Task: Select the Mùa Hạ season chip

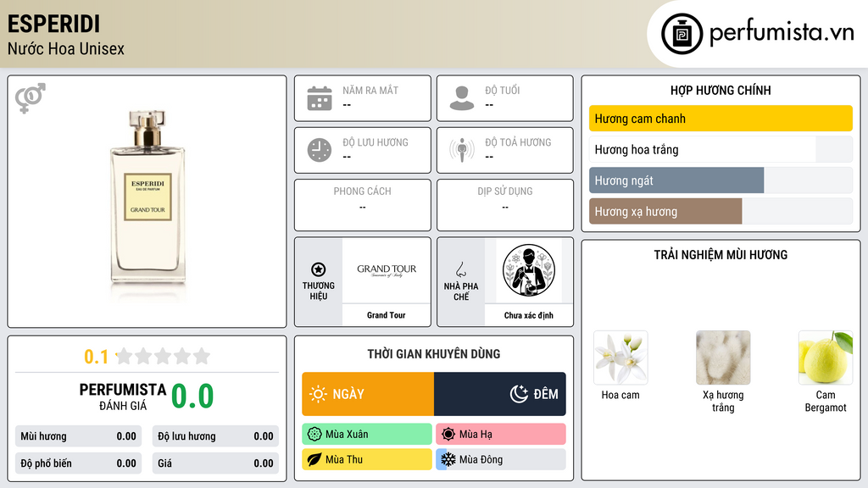Action: pos(501,435)
